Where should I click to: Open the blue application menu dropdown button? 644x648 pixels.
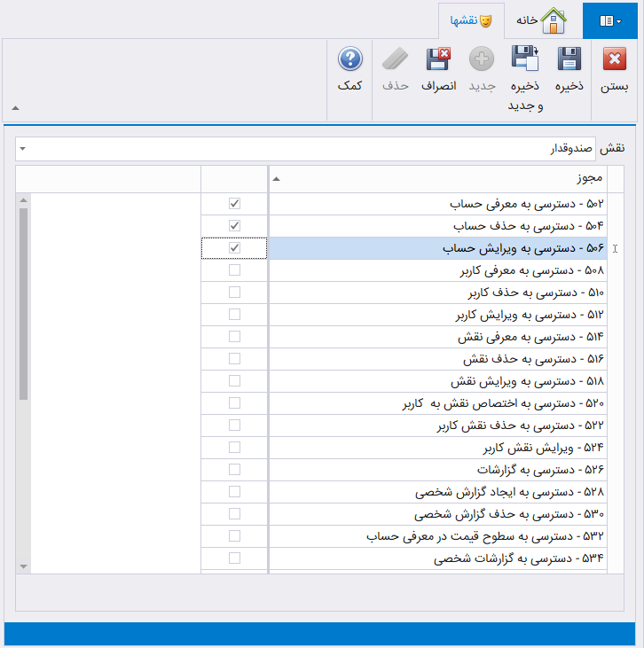click(x=612, y=20)
